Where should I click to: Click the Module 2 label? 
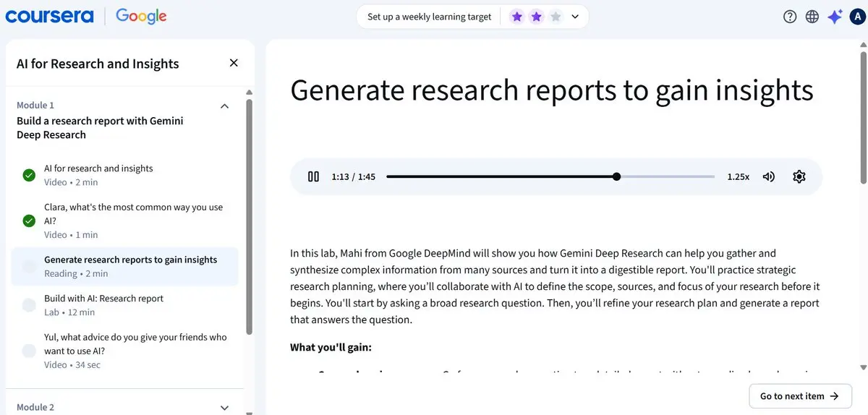[x=35, y=407]
